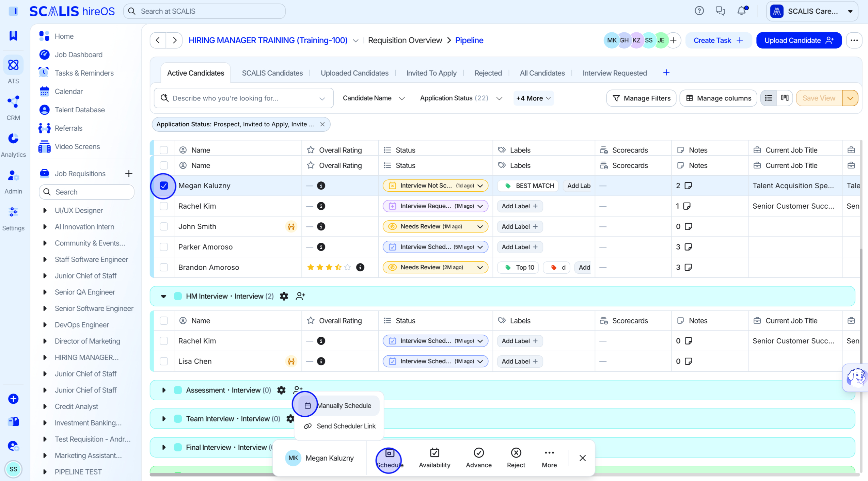Add a new Job Requisition plus icon
Viewport: 868px width, 481px height.
128,174
